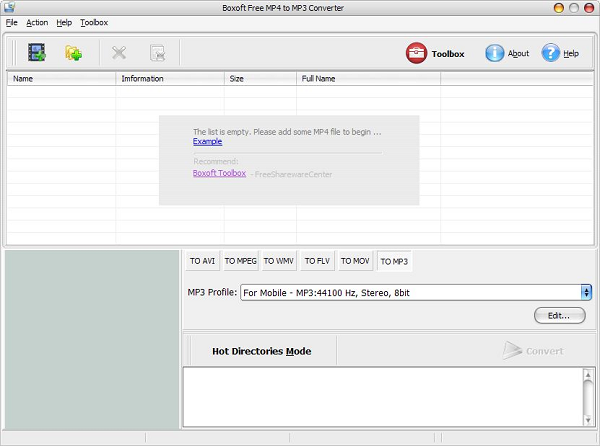This screenshot has width=600, height=446.
Task: Click the log box scrollbar up arrow
Action: point(588,375)
